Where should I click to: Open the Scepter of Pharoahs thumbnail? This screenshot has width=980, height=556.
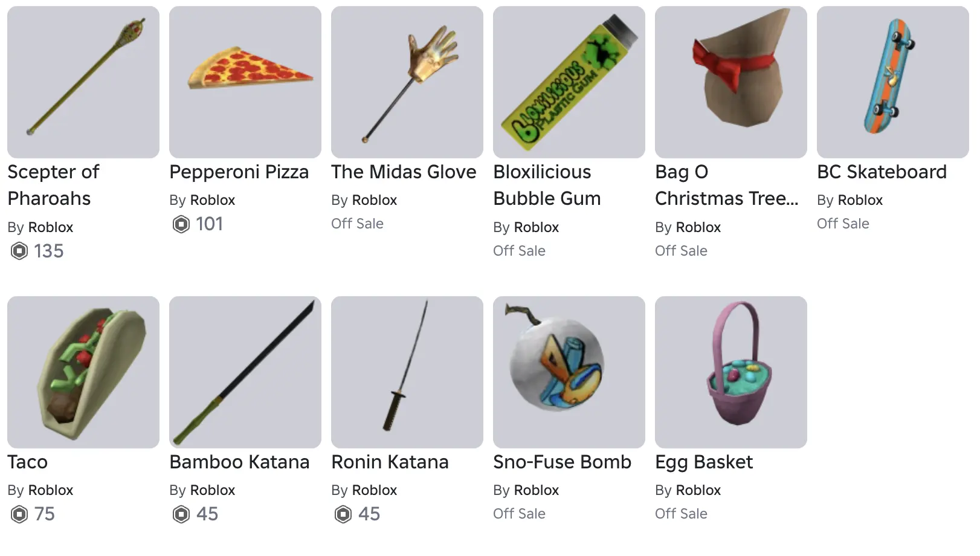(x=83, y=82)
